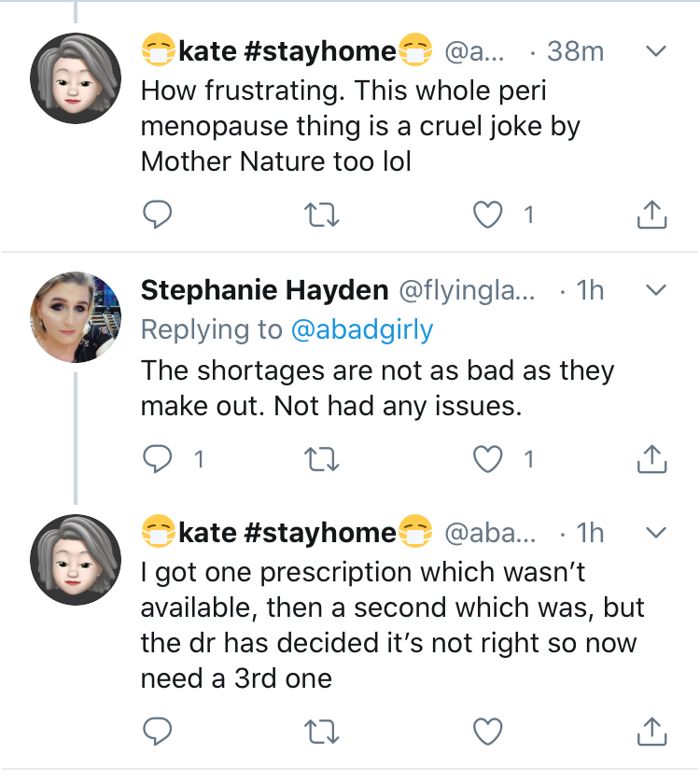The width and height of the screenshot is (700, 782).
Task: Reply to kate's peri menopause tweet
Action: 157,215
